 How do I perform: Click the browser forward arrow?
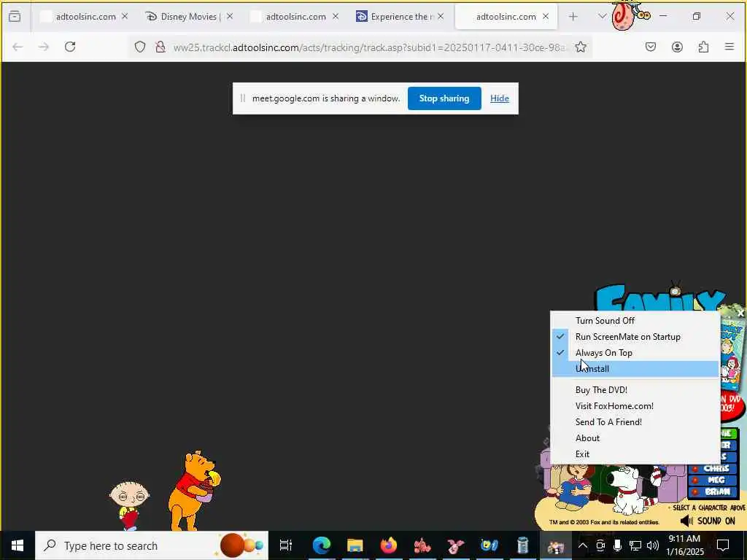pos(43,47)
